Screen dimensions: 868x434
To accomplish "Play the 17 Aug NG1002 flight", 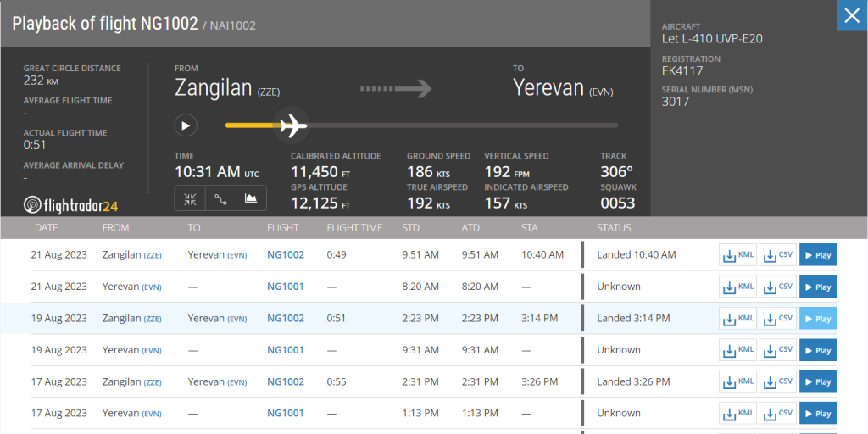I will point(818,382).
